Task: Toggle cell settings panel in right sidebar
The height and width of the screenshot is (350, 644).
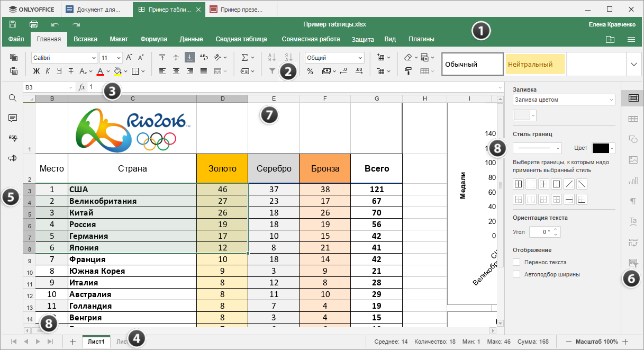Action: click(632, 98)
